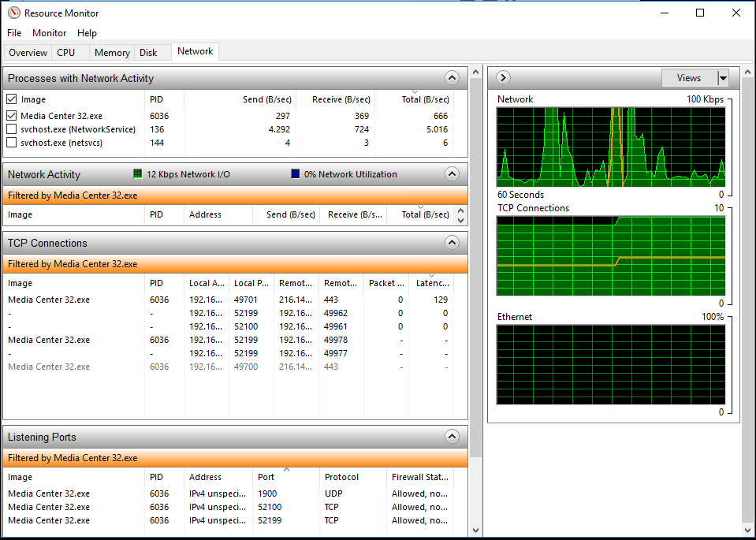
Task: Sort Listening Ports by Firewall Status column
Action: tap(420, 477)
